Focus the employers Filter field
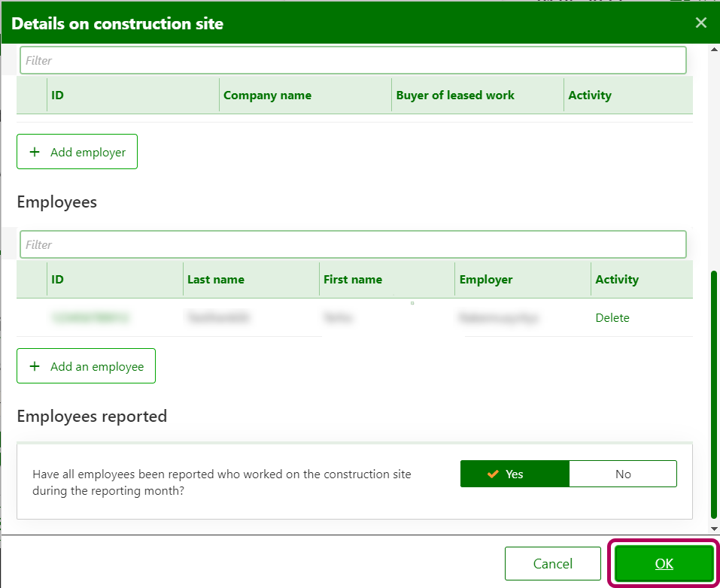This screenshot has height=588, width=720. 352,60
